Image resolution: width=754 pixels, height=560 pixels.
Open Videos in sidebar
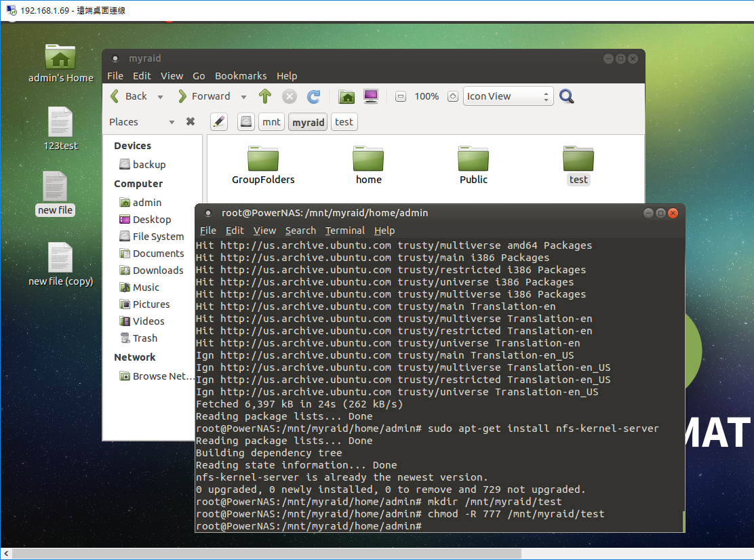click(142, 321)
